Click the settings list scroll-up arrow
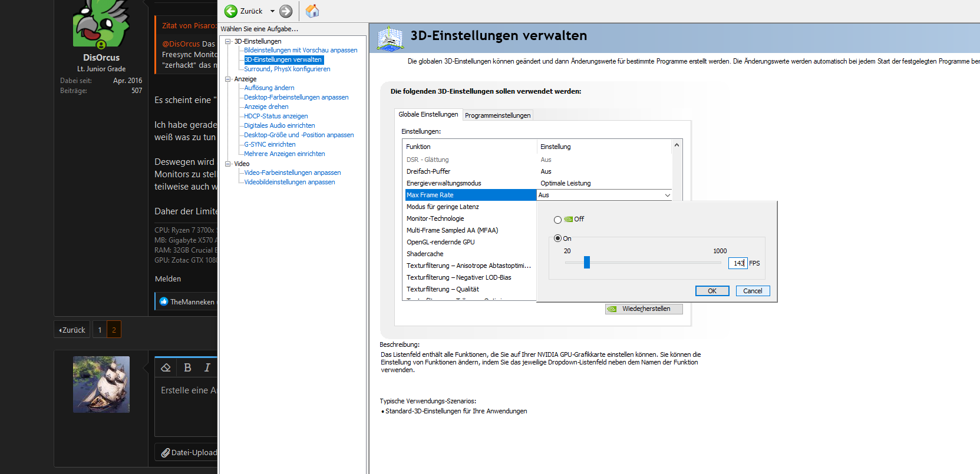The height and width of the screenshot is (474, 980). (x=677, y=145)
